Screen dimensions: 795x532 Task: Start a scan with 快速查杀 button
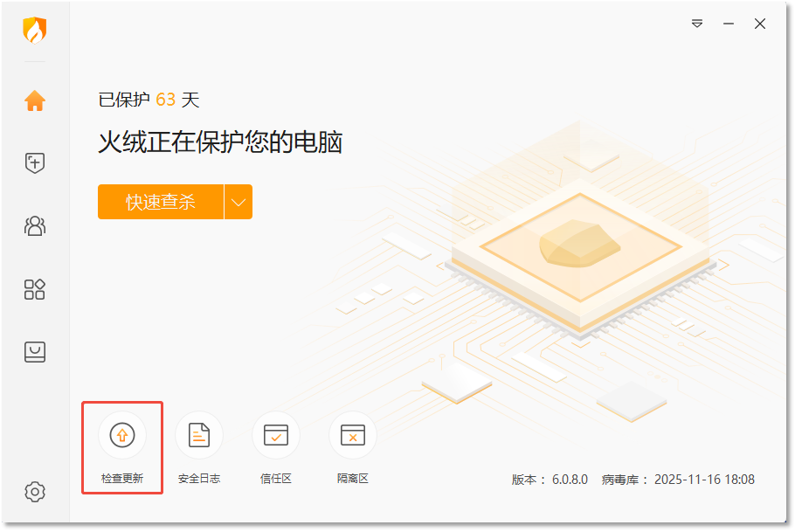[x=161, y=202]
